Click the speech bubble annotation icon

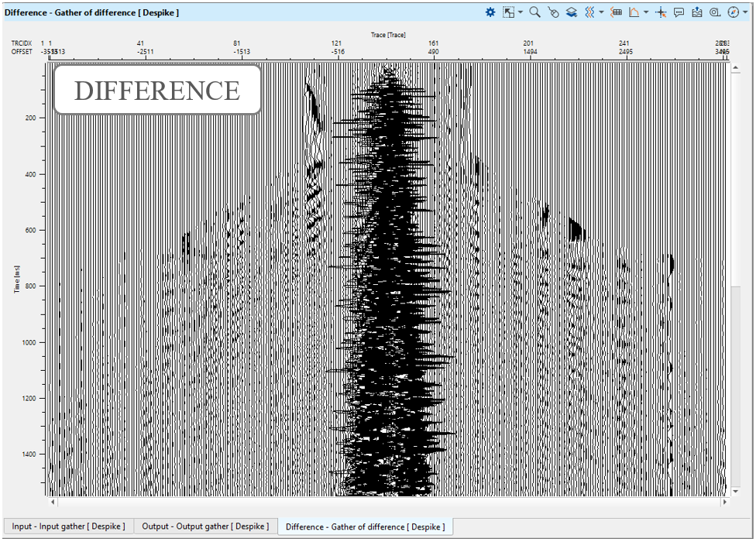point(679,12)
